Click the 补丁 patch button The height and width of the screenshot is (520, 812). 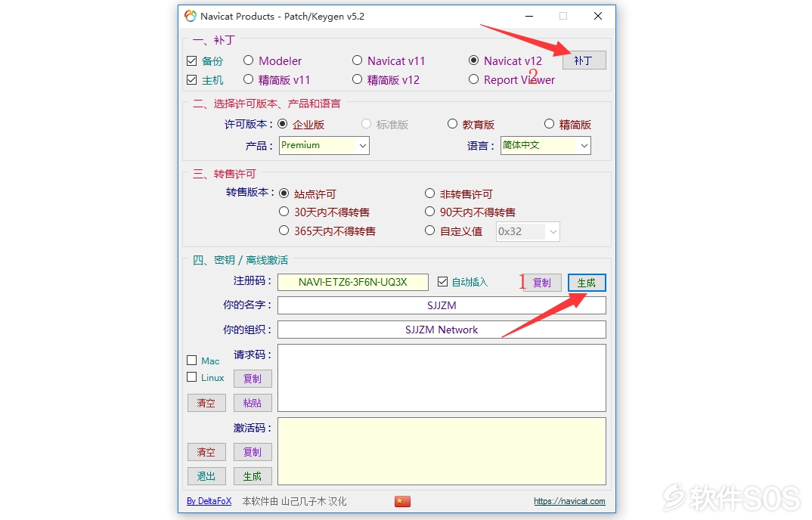(584, 60)
